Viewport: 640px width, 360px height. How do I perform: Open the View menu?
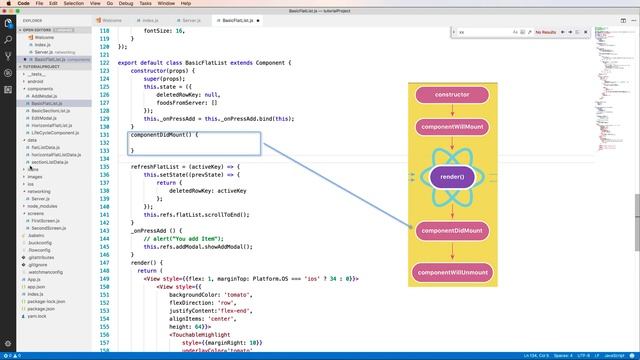point(95,3)
